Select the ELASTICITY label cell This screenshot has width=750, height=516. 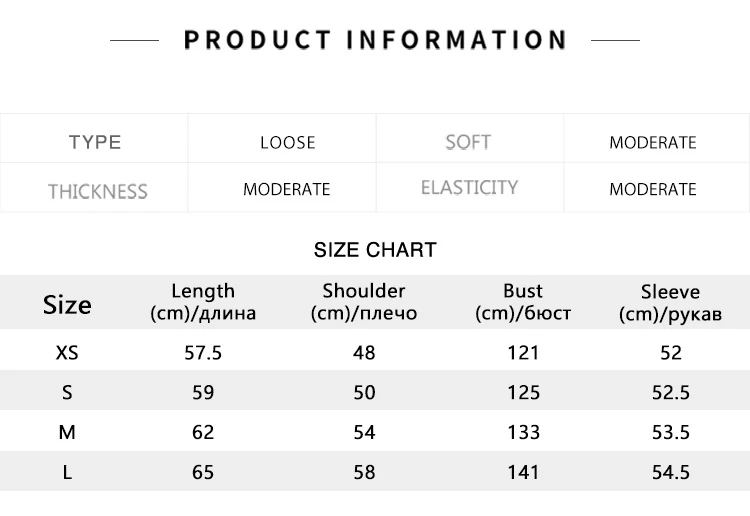click(x=469, y=188)
